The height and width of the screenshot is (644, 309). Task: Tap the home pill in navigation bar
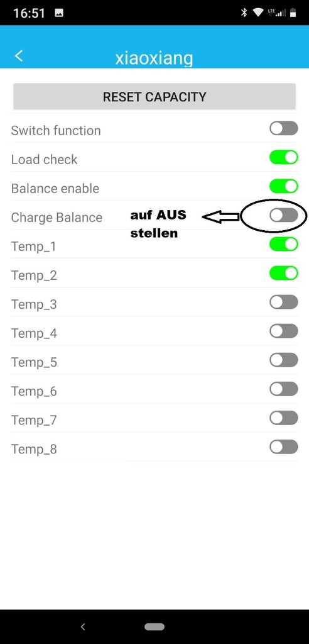coord(154,627)
